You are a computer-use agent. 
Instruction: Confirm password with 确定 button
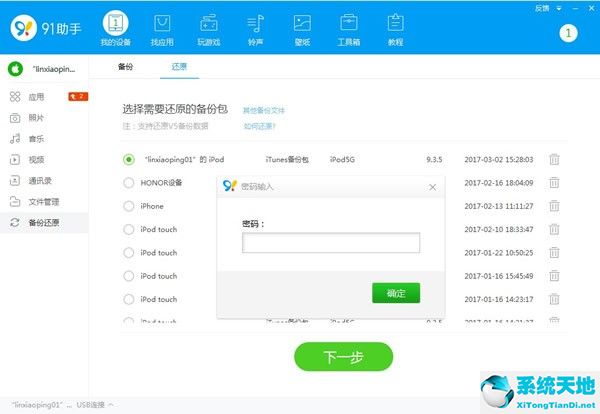(x=396, y=293)
